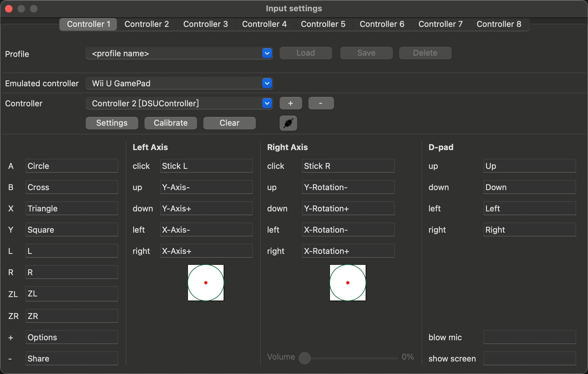The width and height of the screenshot is (588, 374).
Task: Click the Left Axis click field showing Stick L
Action: pyautogui.click(x=206, y=166)
